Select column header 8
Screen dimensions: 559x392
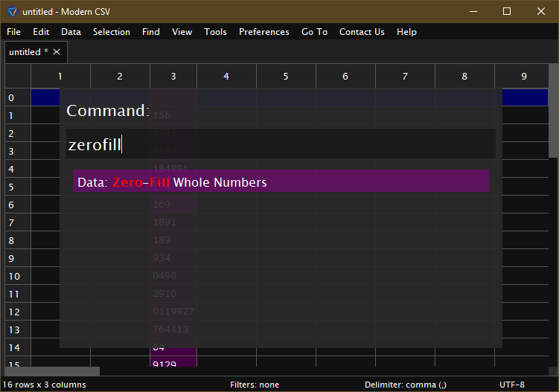tap(464, 76)
